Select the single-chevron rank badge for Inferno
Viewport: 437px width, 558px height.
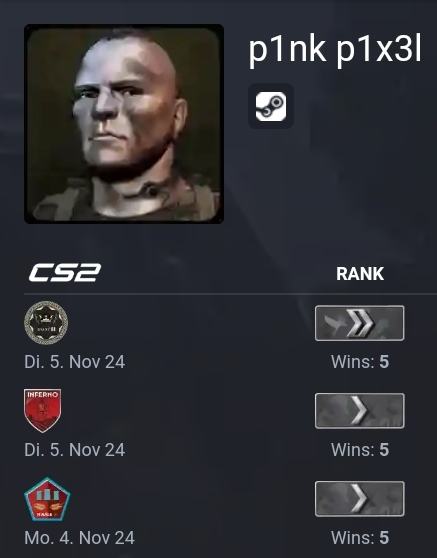pos(360,411)
